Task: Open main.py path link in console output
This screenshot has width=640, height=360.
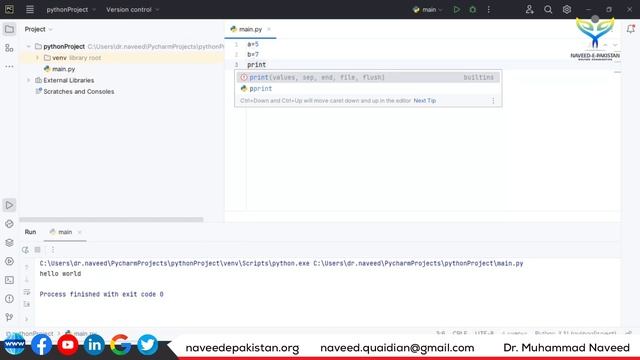Action: [418, 263]
